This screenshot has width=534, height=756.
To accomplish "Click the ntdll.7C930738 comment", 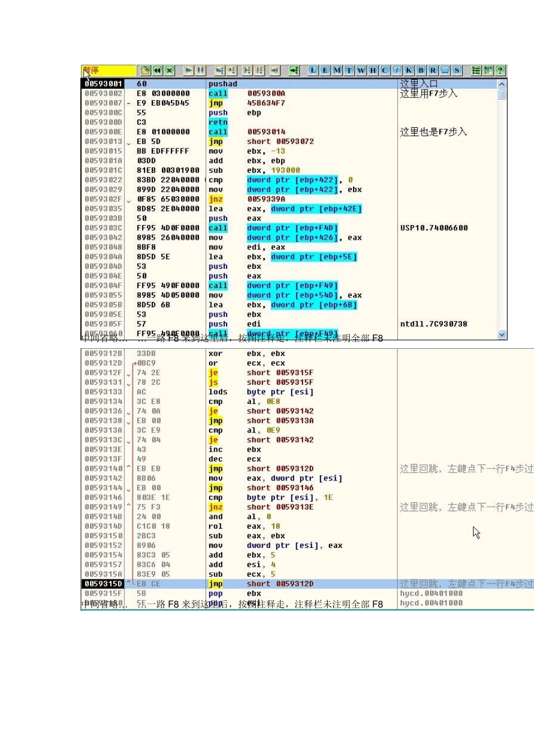I will pos(434,324).
